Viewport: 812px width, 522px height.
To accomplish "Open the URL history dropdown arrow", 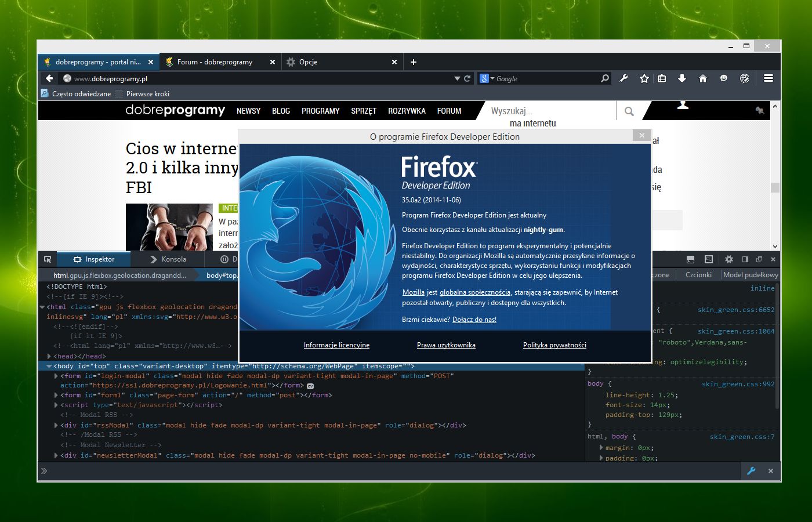I will pos(457,78).
